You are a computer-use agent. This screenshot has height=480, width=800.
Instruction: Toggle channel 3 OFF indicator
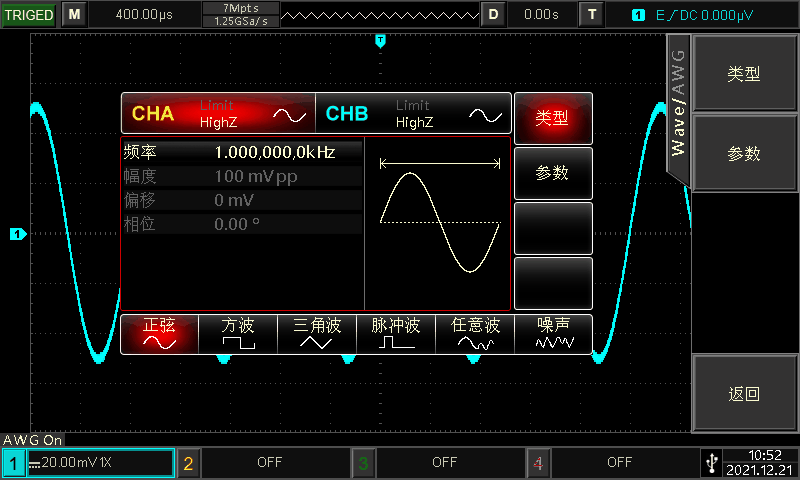click(443, 462)
